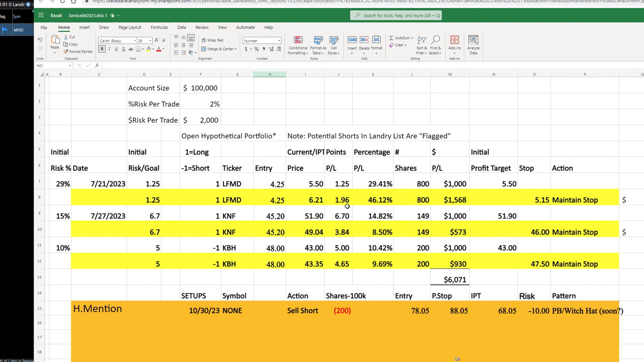Click the Decrease Decimal icon
This screenshot has height=362, width=644.
point(279,49)
